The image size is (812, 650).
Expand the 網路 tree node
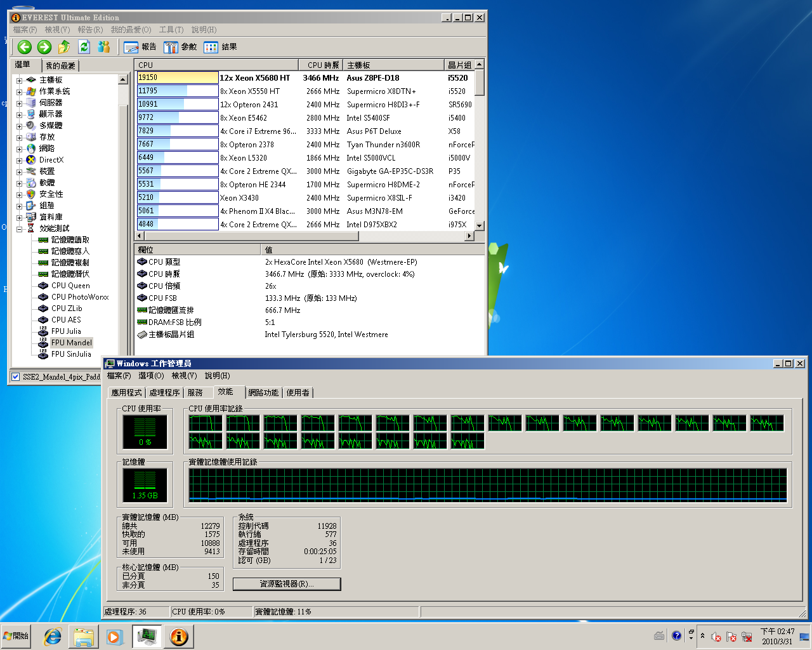tap(19, 149)
